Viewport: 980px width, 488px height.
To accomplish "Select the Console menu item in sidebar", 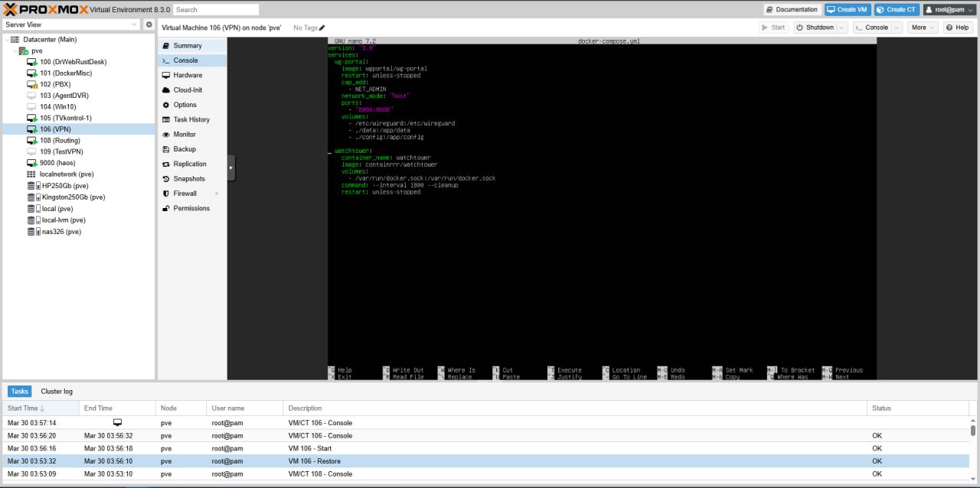I will pos(192,60).
